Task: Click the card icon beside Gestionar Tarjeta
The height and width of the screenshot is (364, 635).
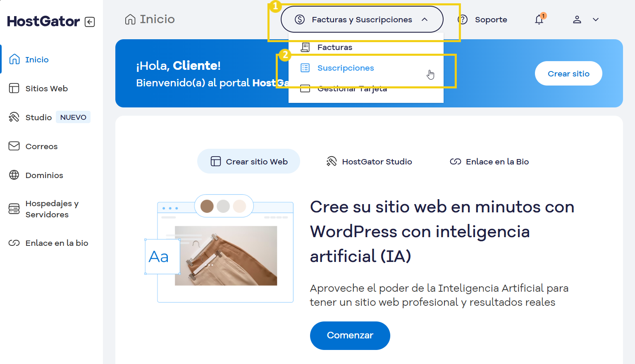Action: tap(305, 88)
